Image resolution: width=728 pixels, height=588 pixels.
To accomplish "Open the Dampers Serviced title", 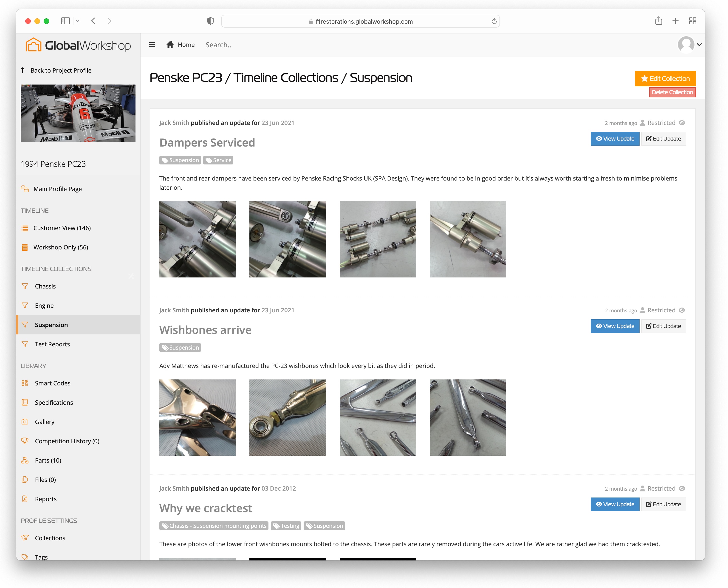I will pyautogui.click(x=207, y=143).
